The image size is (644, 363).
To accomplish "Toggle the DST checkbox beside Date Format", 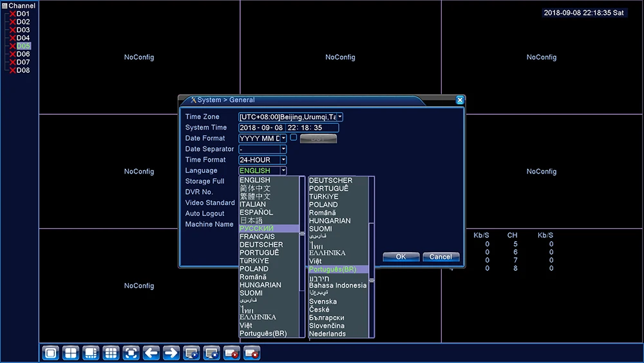I will (293, 137).
